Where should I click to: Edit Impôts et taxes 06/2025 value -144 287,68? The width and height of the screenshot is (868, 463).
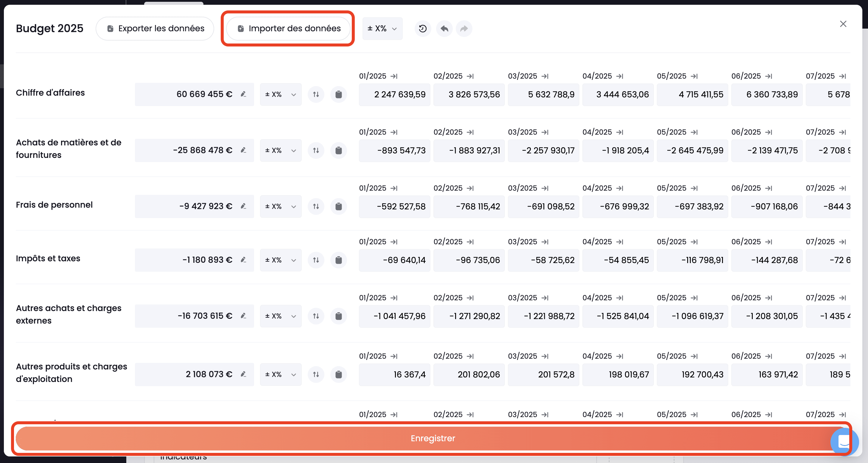click(767, 260)
